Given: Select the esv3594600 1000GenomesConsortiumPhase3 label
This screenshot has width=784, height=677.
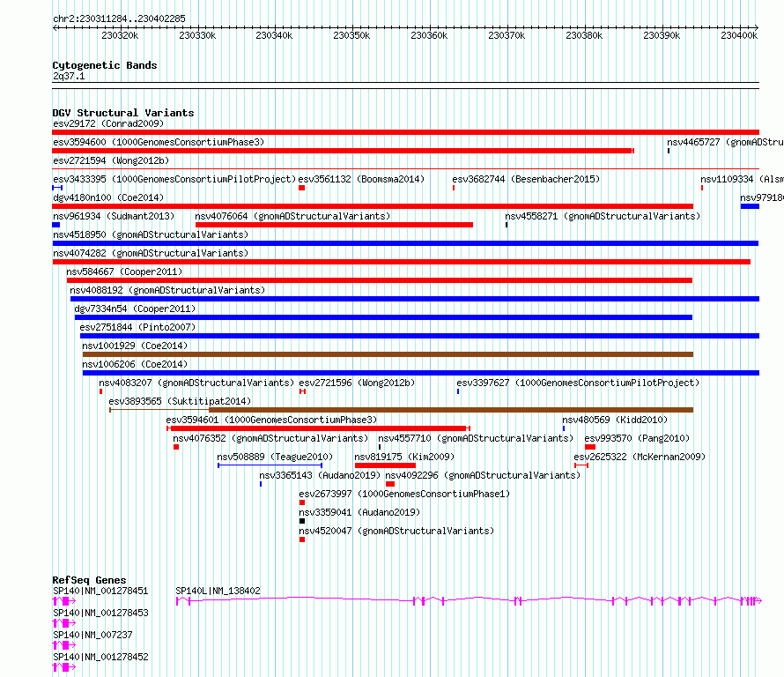Looking at the screenshot, I should pos(159,142).
